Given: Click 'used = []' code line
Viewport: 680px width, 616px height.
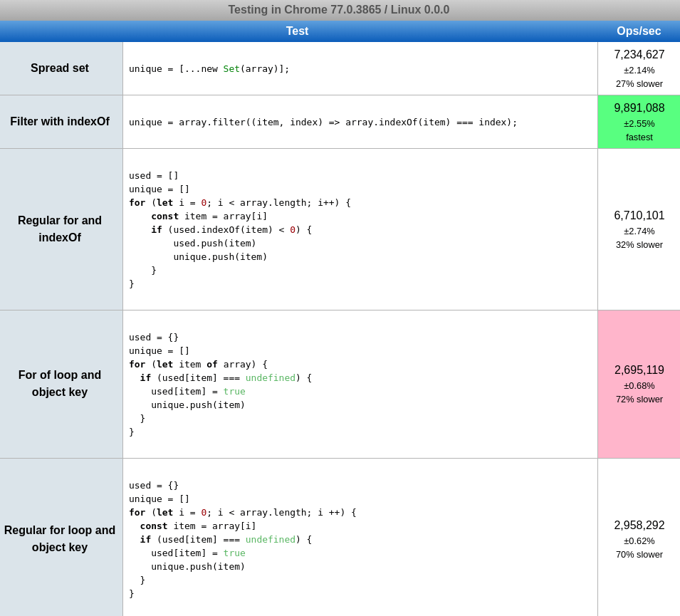Looking at the screenshot, I should (154, 176).
